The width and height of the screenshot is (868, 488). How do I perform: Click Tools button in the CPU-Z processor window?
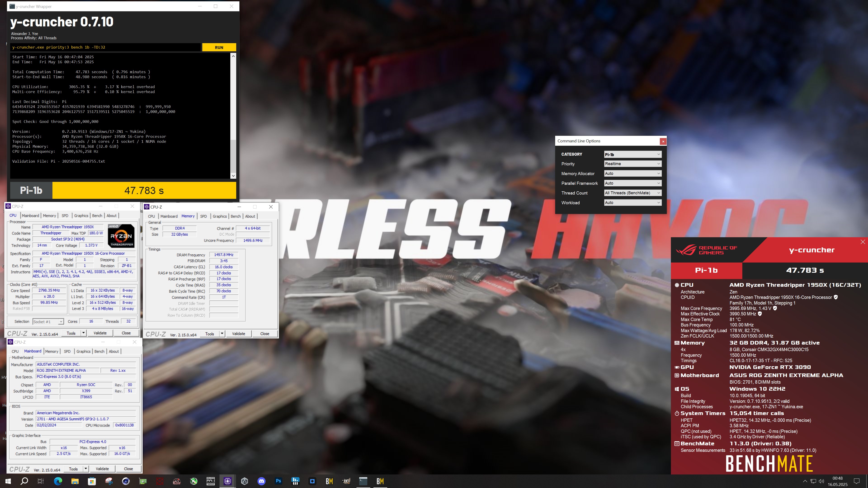click(71, 333)
